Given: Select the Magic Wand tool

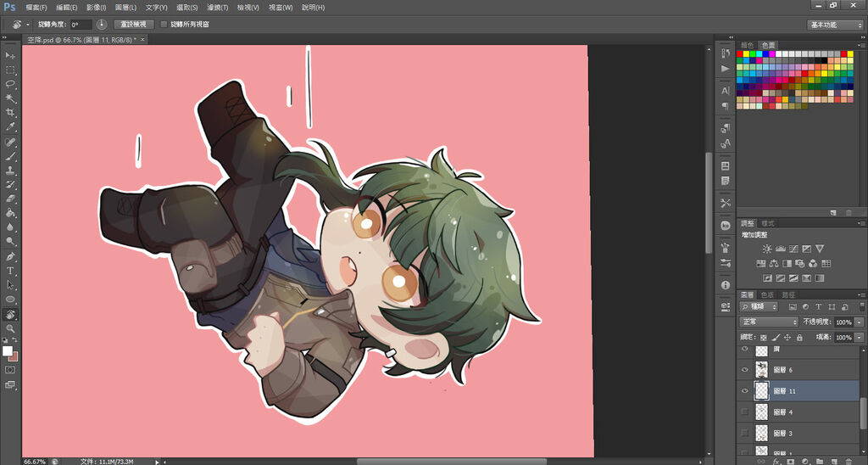Looking at the screenshot, I should pyautogui.click(x=10, y=98).
